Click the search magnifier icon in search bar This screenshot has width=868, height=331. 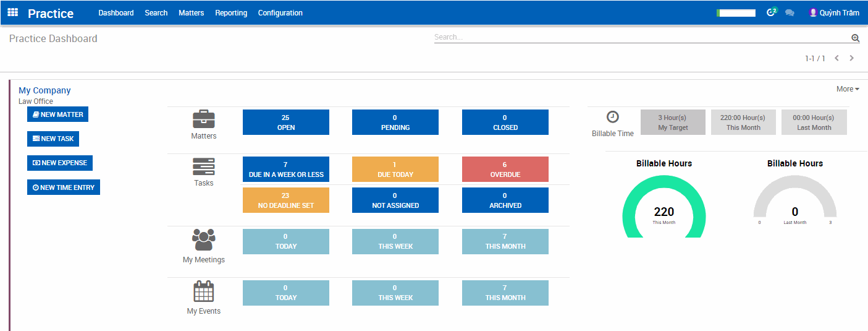coord(855,38)
